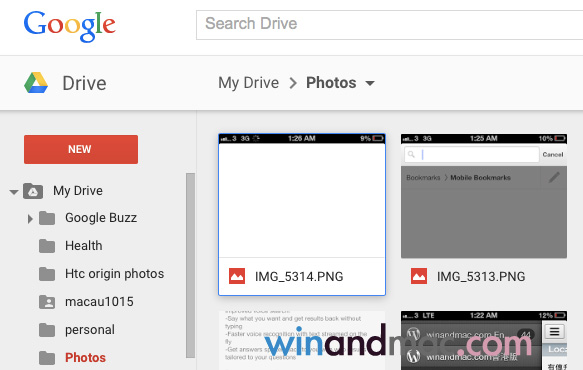Image resolution: width=583 pixels, height=370 pixels.
Task: Collapse the My Drive tree
Action: click(14, 192)
